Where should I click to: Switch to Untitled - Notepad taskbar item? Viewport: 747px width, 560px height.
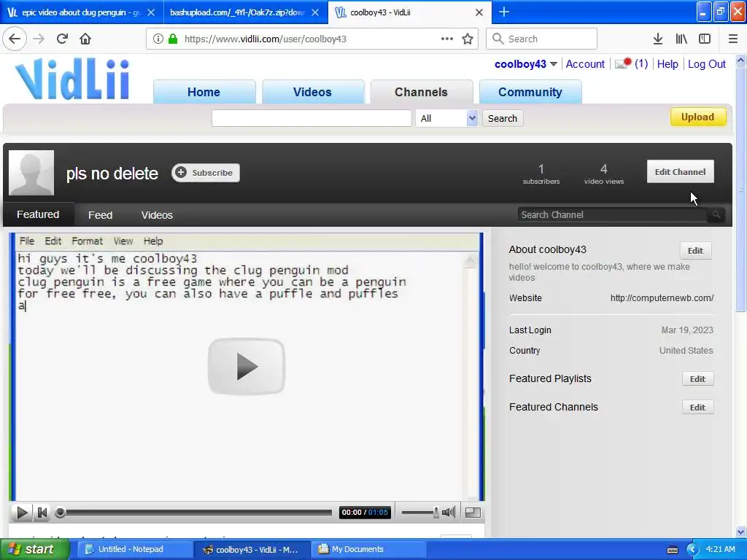tap(135, 550)
